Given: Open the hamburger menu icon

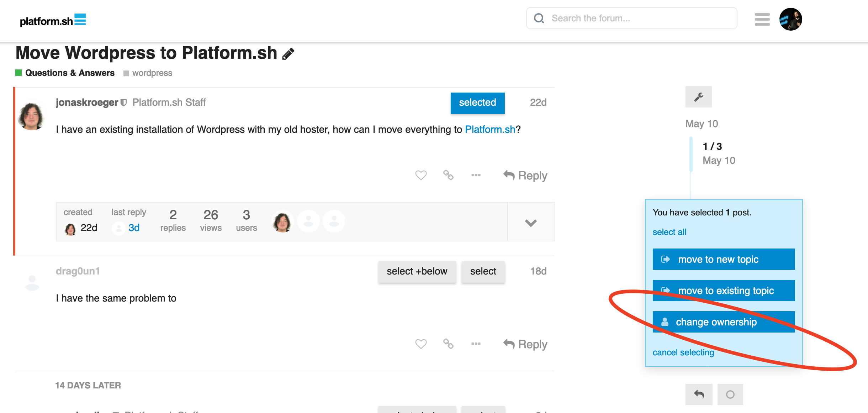Looking at the screenshot, I should 762,19.
